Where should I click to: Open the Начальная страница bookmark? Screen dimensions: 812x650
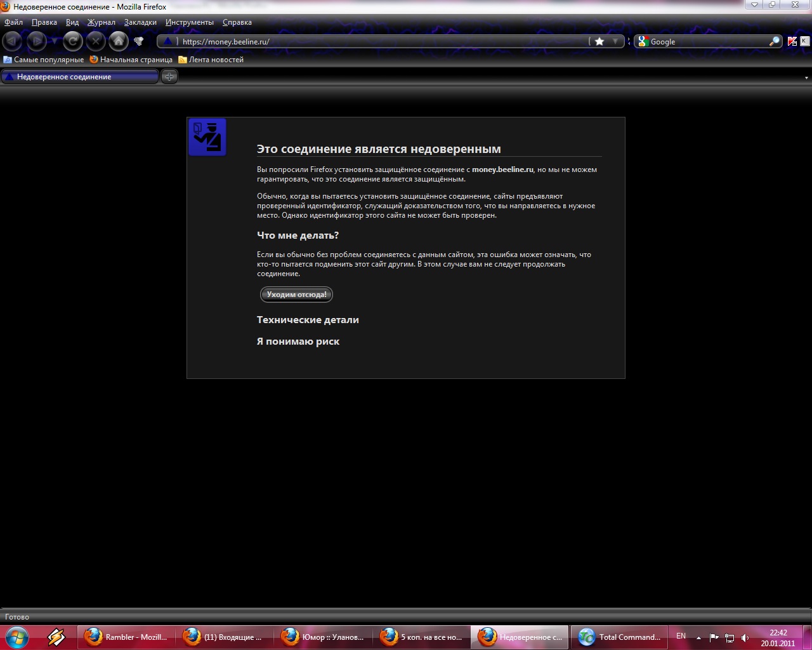click(x=131, y=60)
